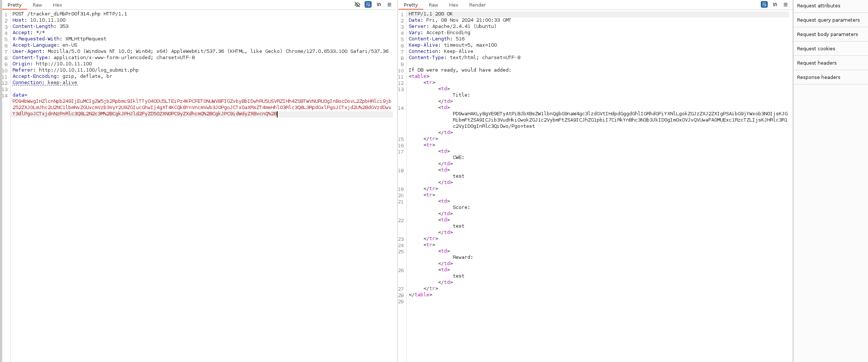
Task: Open response pane hamburger options menu
Action: click(785, 5)
